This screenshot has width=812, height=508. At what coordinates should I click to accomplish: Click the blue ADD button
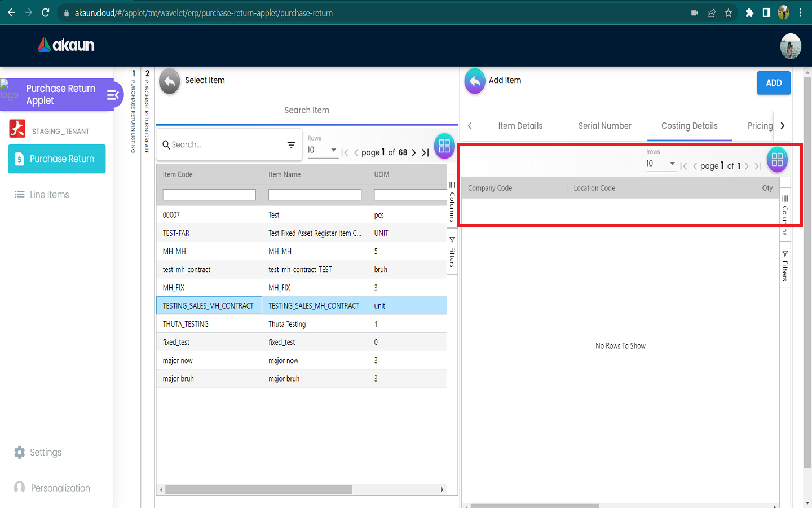(x=774, y=83)
